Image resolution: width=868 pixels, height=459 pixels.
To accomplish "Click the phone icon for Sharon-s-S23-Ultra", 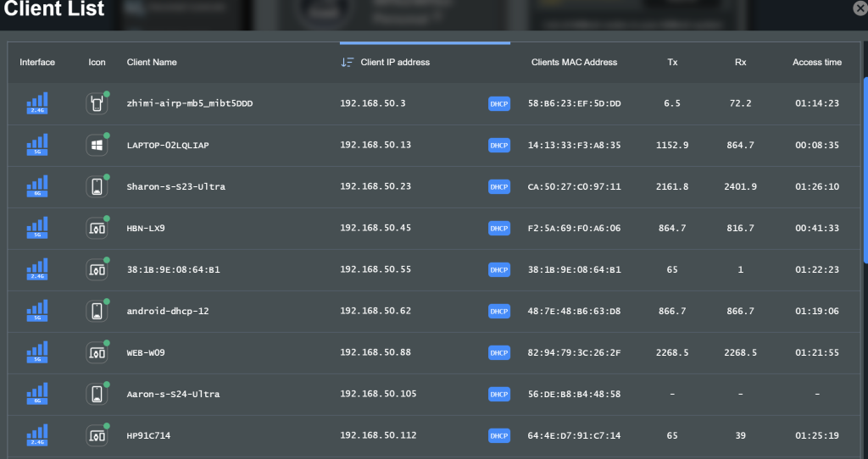I will coord(97,186).
